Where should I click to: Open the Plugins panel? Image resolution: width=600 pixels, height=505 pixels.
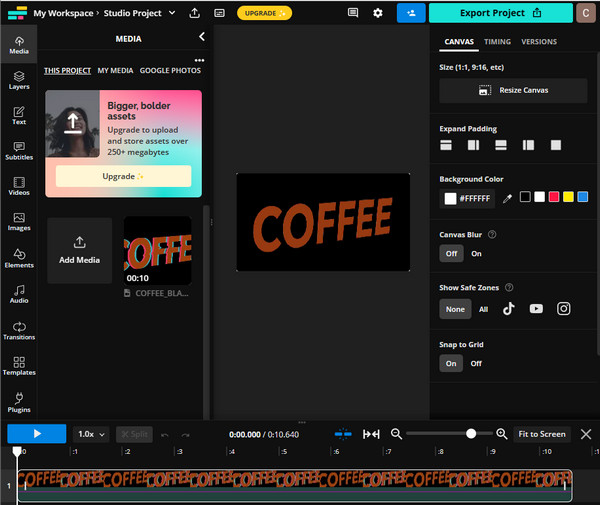point(19,402)
